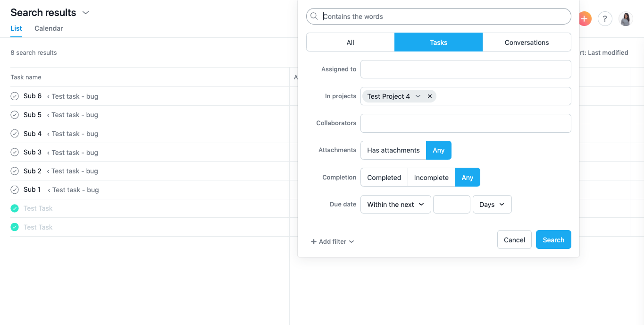Image resolution: width=644 pixels, height=325 pixels.
Task: Mark Sub 2 as complete
Action: pyautogui.click(x=15, y=171)
